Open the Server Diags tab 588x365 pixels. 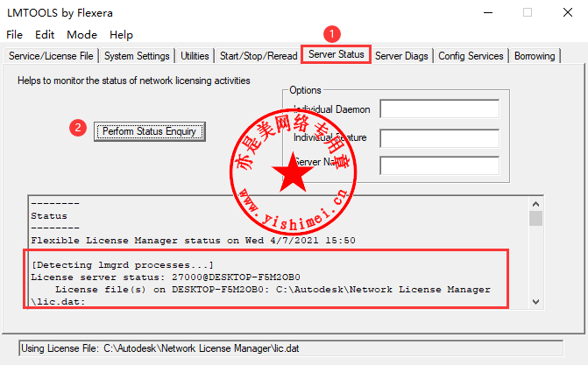401,56
